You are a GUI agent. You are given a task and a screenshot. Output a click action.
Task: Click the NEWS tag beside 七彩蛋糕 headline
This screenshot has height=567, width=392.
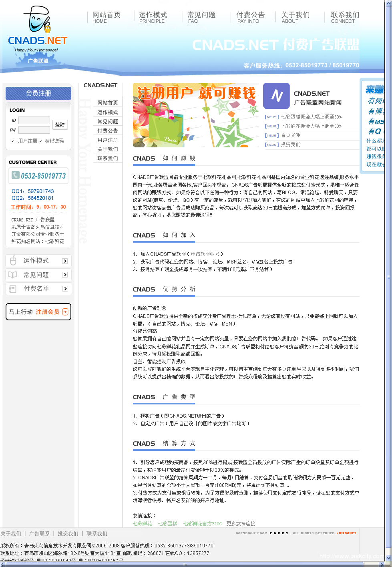(271, 117)
